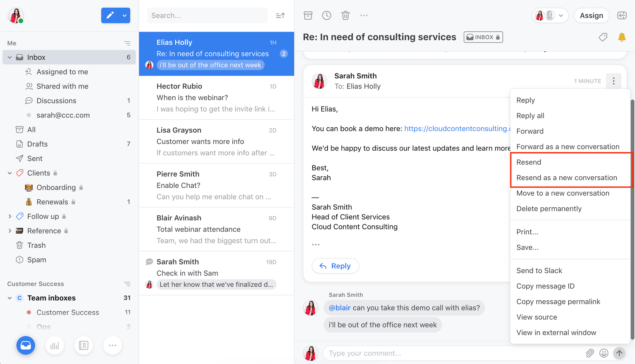Open Hector Rubio's webinar conversation
Viewport: 635px width, 364px height.
217,98
